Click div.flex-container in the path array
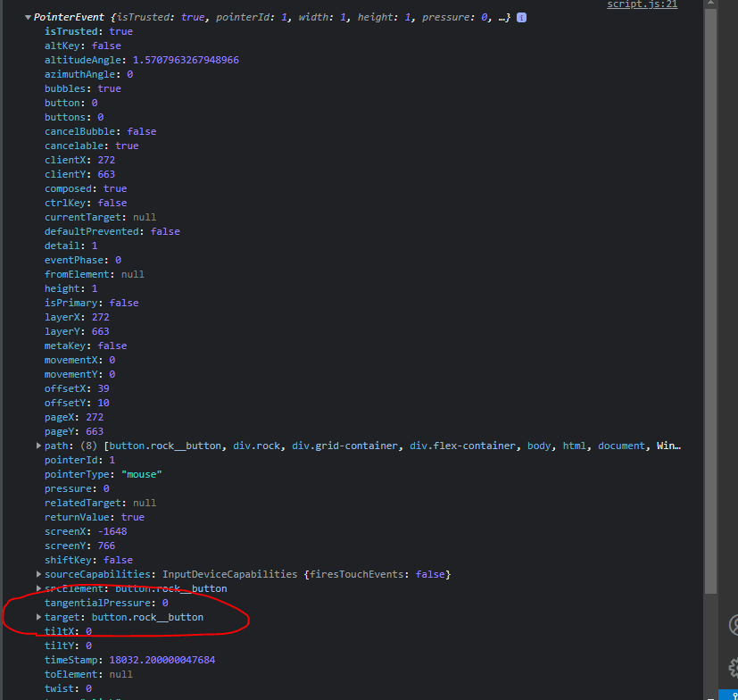This screenshot has width=738, height=700. pyautogui.click(x=462, y=446)
